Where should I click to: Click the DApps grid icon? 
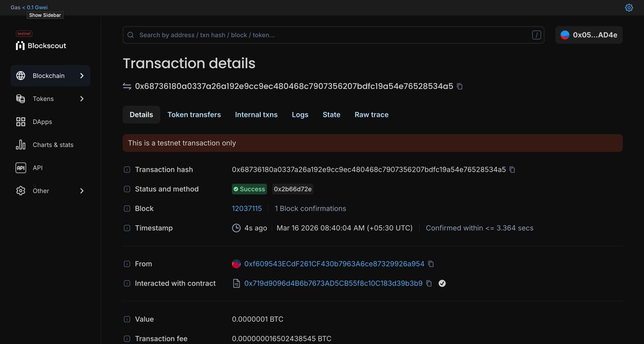point(21,122)
